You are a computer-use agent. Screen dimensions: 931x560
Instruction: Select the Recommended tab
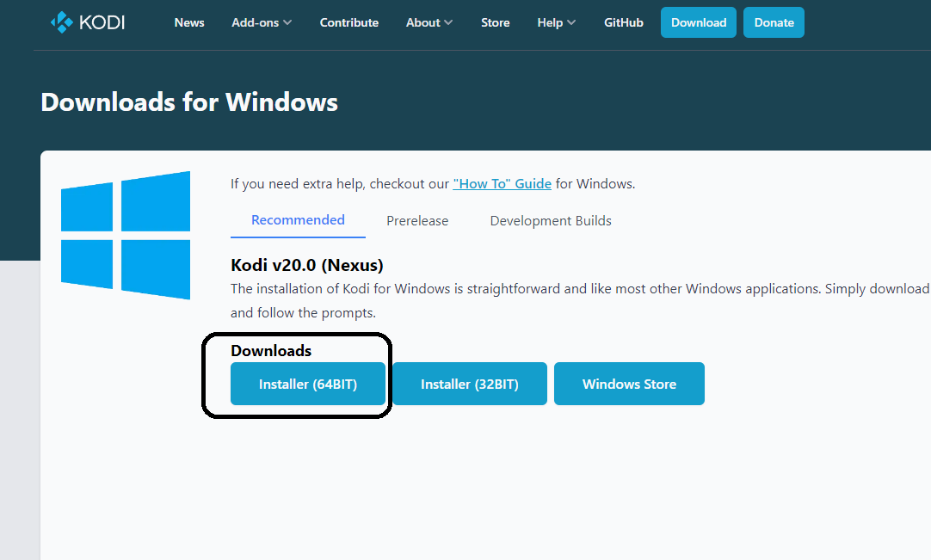pos(298,220)
